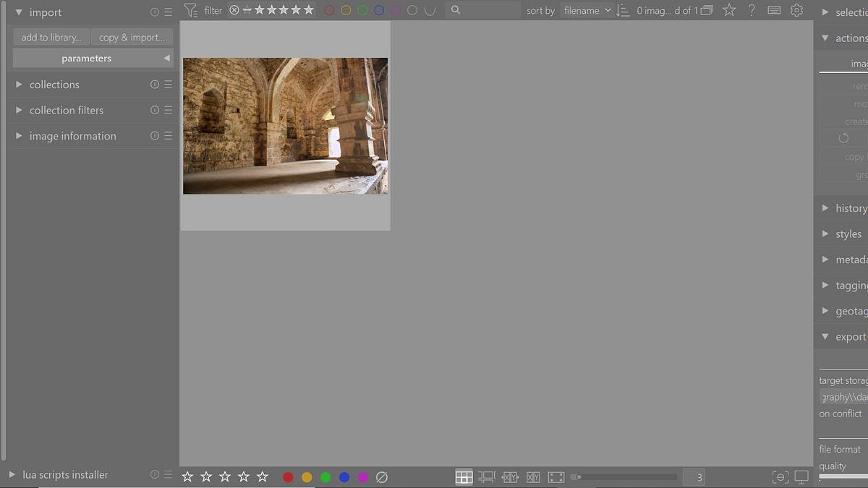868x488 pixels.
Task: Reset the lua scripts installer module
Action: (155, 474)
